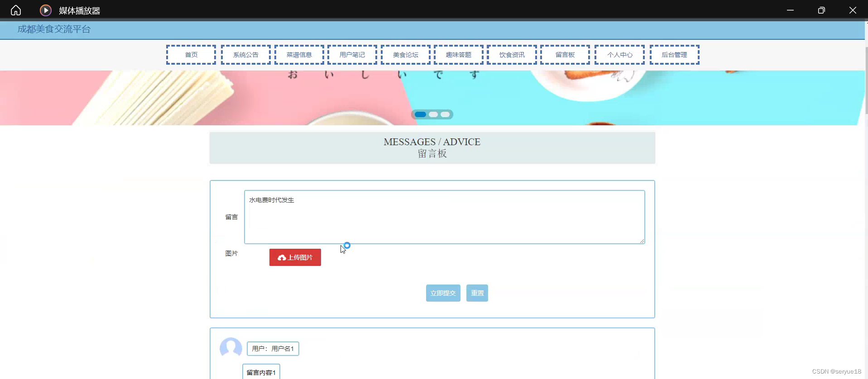Open the 首页 navigation tab
The image size is (868, 379).
[x=191, y=55]
